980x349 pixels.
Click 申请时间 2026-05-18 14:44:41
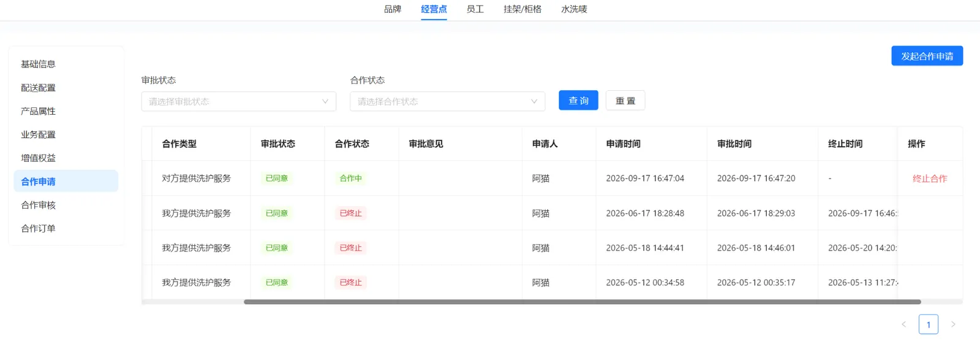[x=645, y=248]
